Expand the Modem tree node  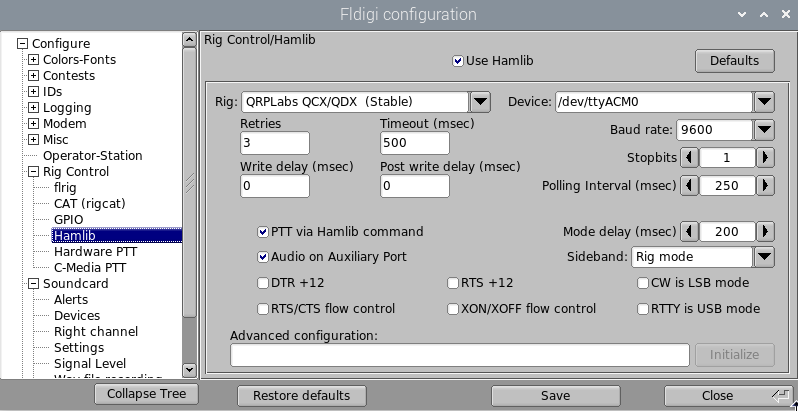point(33,124)
